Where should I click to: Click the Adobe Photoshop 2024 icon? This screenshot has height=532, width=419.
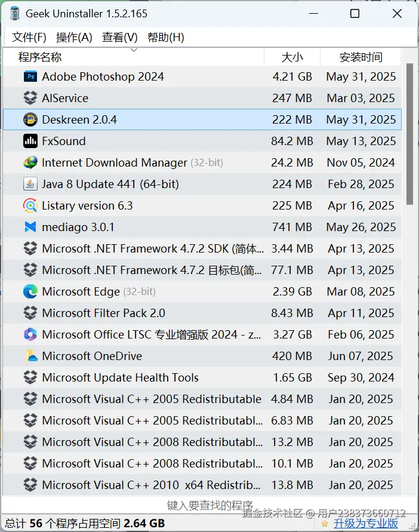(30, 76)
